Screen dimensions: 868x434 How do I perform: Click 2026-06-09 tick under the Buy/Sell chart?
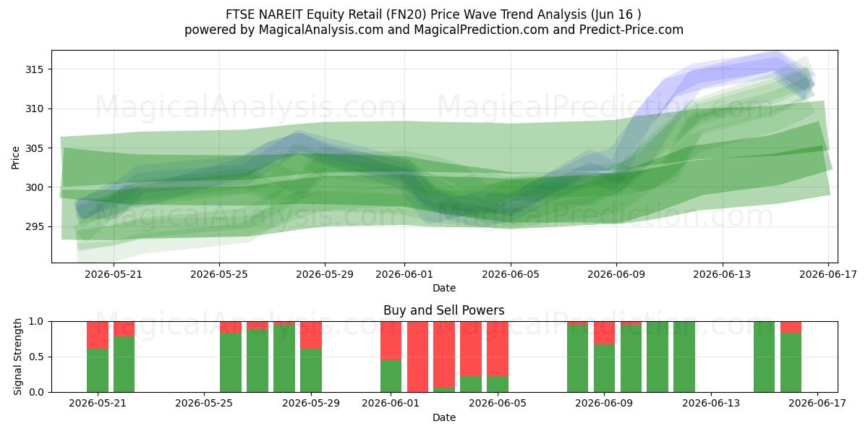604,404
